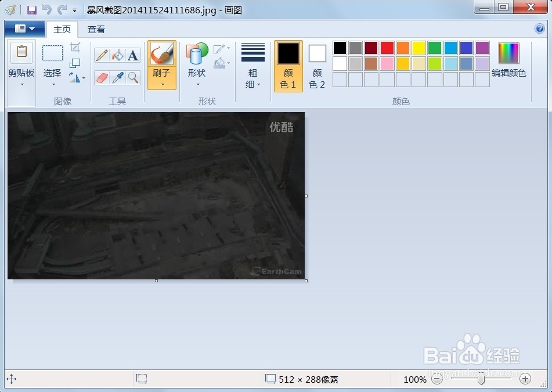Click the shape Outline icon
552x392 pixels.
click(219, 49)
